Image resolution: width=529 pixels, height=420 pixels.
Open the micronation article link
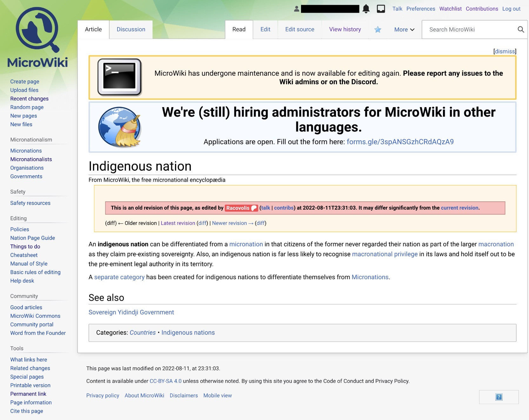tap(246, 244)
